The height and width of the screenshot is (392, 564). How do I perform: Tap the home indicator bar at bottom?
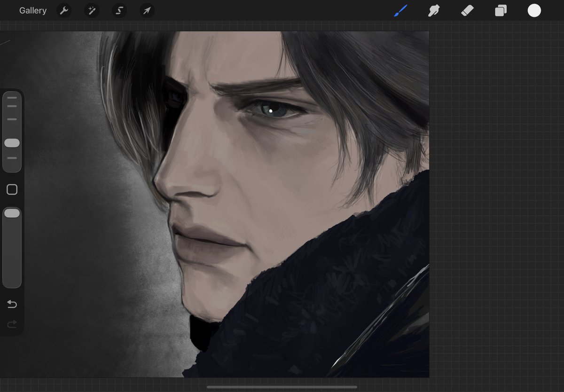(282, 387)
